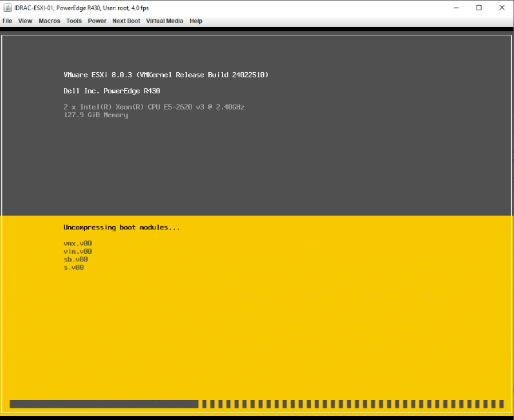Click the Dell Inc. PowerEdge R430 text
Viewport: 514px width, 420px height.
click(x=112, y=91)
